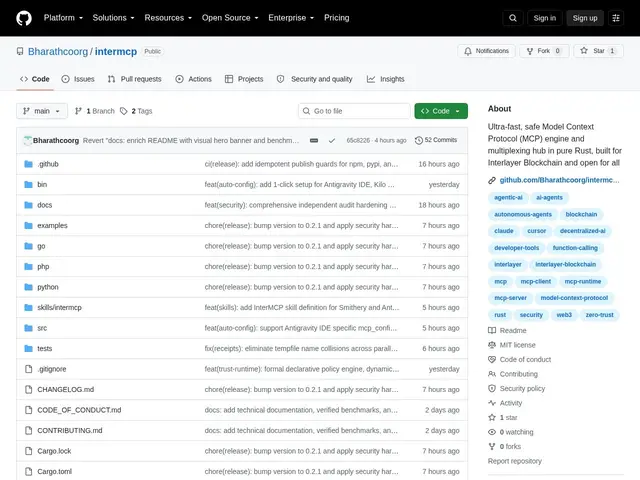Expand the Solutions menu
This screenshot has height=480, width=640.
(x=113, y=18)
